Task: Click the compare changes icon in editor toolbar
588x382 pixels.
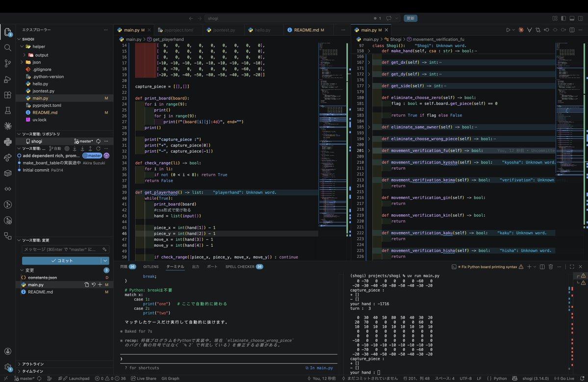Action: click(538, 30)
